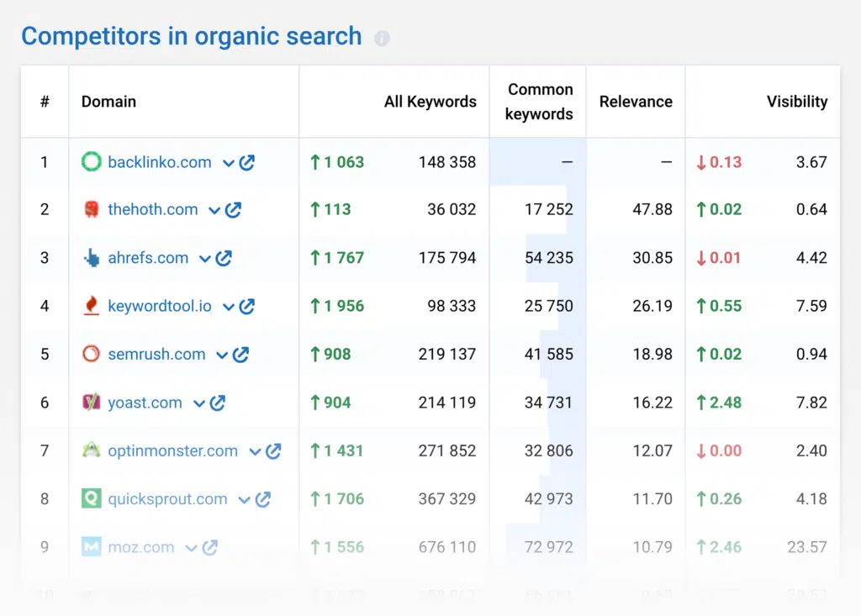Open backlinko.com in new tab via external-link icon
Viewport: 861px width, 616px height.
pos(247,162)
